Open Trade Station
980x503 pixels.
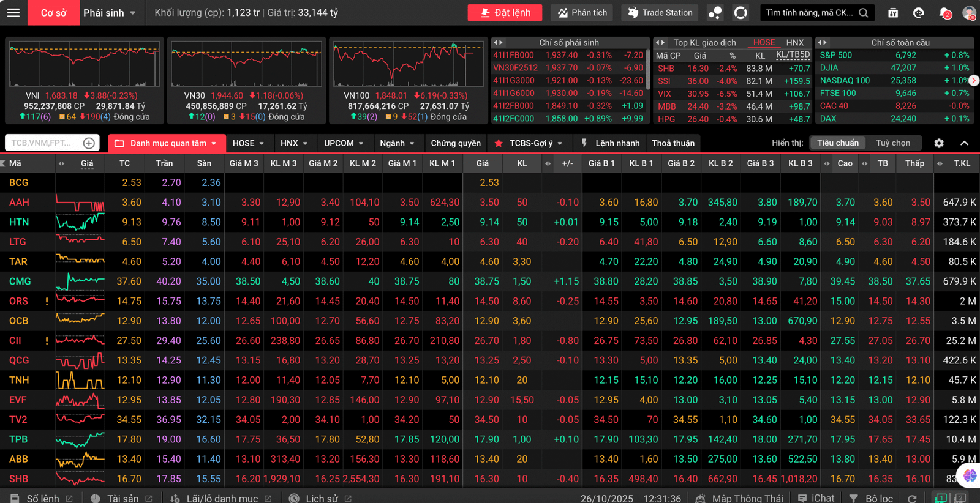[660, 13]
